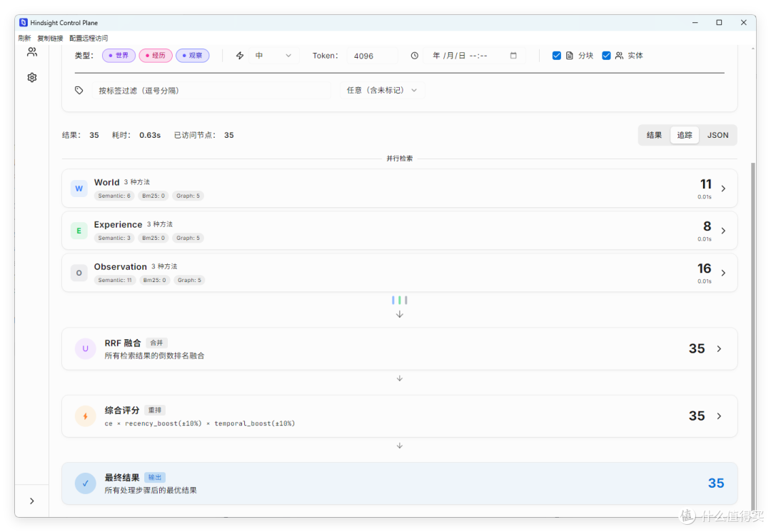
Task: Click the 重排 tag beside 综合评分
Action: pyautogui.click(x=155, y=410)
